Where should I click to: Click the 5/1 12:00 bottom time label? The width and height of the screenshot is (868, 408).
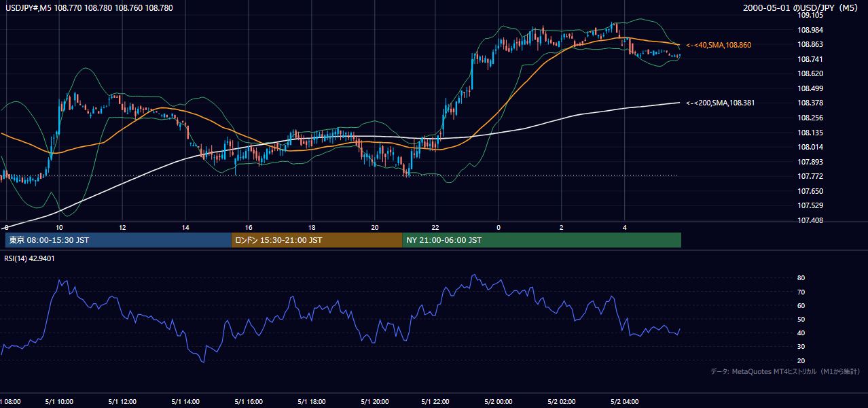click(122, 401)
